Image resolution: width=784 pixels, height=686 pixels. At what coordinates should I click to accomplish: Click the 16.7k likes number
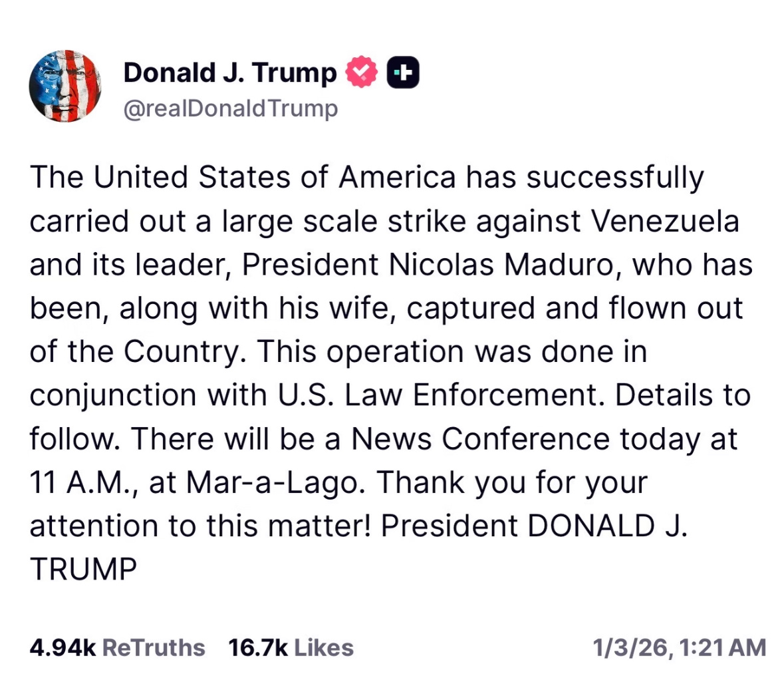pyautogui.click(x=257, y=647)
